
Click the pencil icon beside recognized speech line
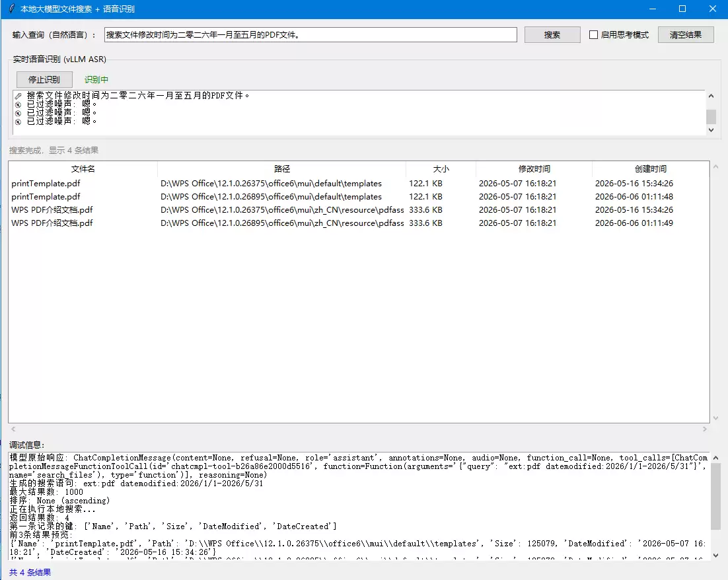click(18, 96)
